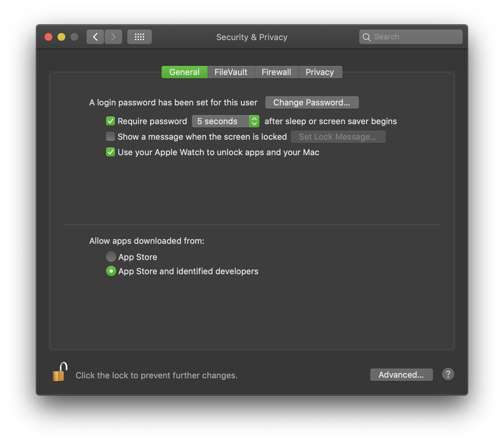
Task: Select App Store and identified developers
Action: click(x=111, y=271)
